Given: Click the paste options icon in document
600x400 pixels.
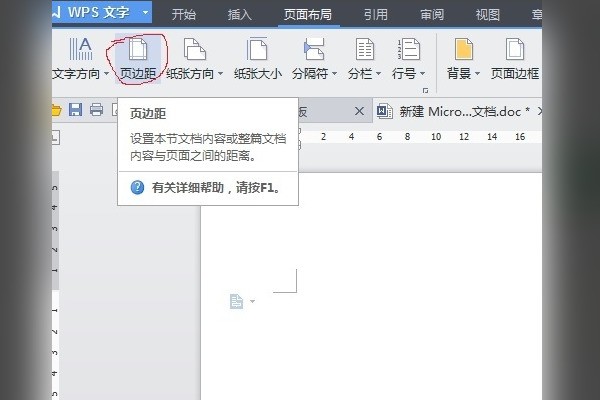Looking at the screenshot, I should (x=236, y=301).
